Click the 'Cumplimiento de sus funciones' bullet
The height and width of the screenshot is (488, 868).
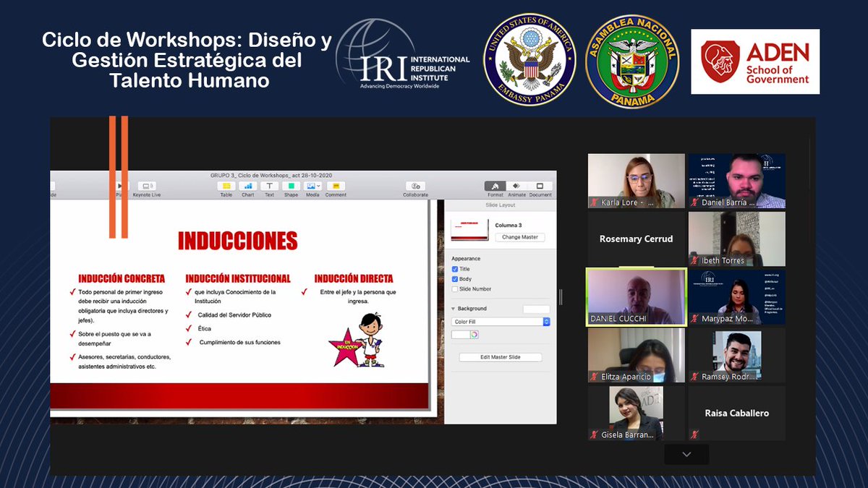pos(239,342)
